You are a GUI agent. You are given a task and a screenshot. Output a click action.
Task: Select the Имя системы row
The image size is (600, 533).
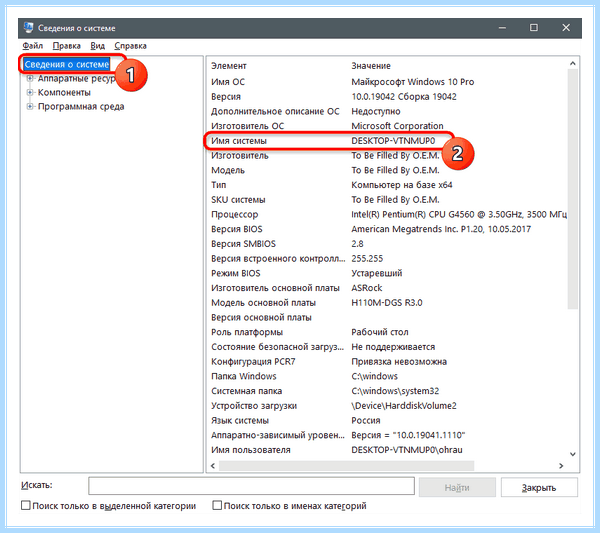click(387, 141)
